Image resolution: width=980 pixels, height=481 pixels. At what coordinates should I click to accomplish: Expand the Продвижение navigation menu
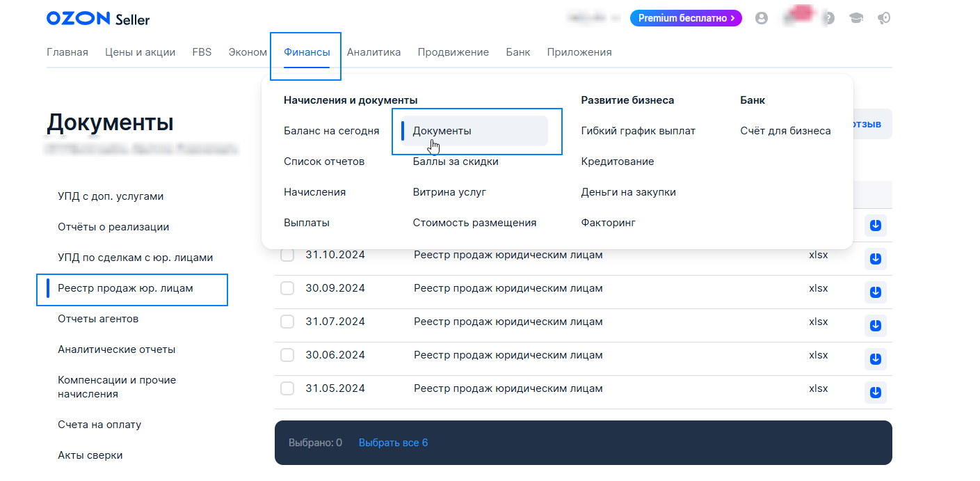coord(453,52)
